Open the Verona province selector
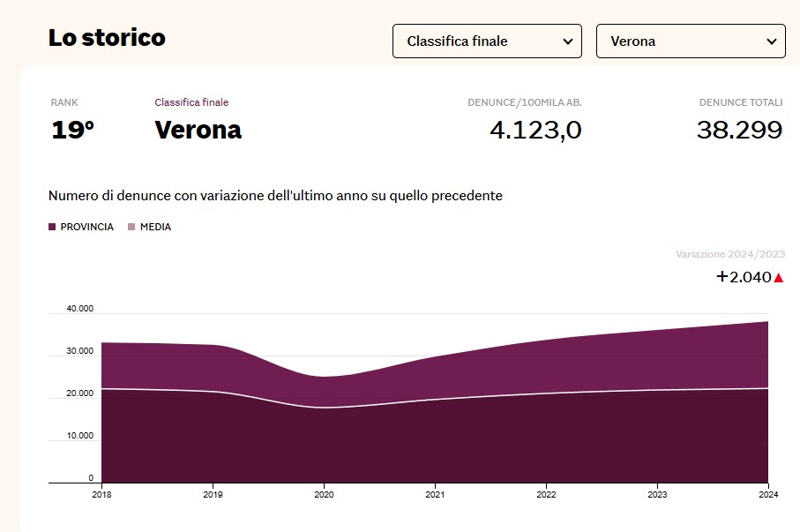Screen dimensions: 800x532 click(x=691, y=41)
